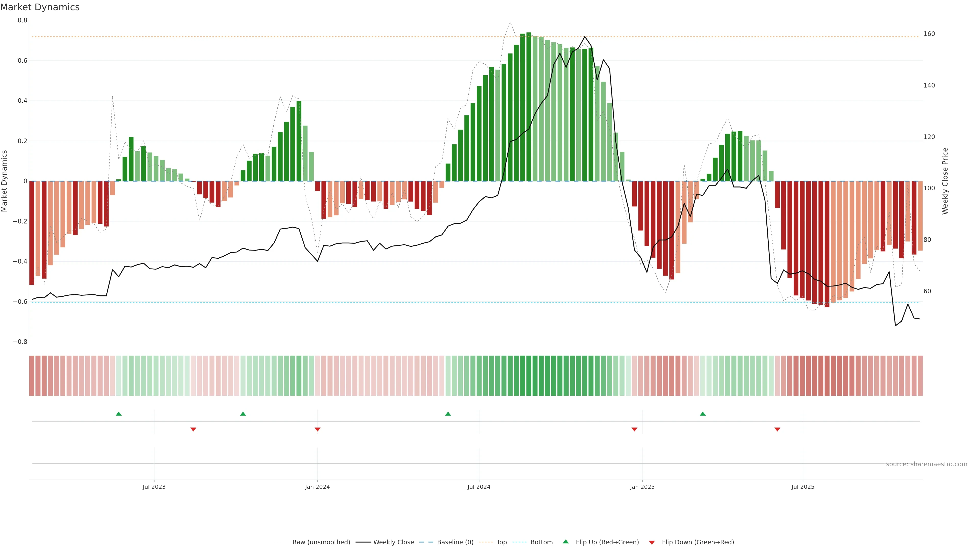Click the Flip Down red triangle legend icon

click(x=652, y=542)
